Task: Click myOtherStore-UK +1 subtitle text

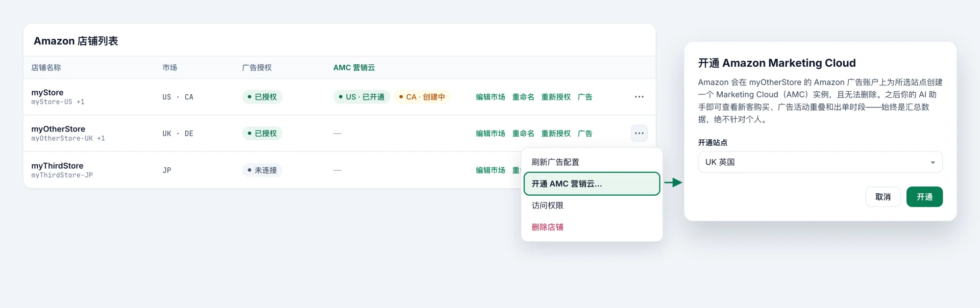Action: [68, 138]
